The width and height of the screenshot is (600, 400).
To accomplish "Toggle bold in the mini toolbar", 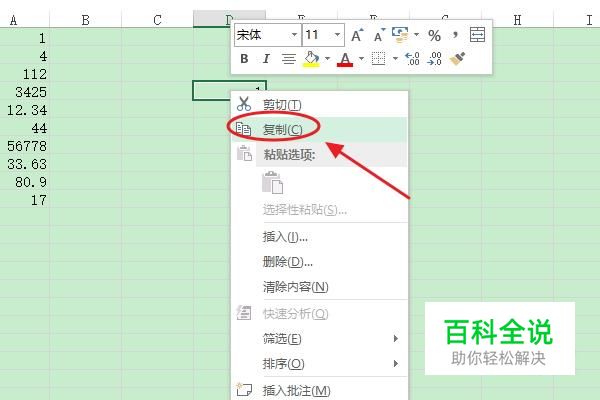I will [244, 59].
